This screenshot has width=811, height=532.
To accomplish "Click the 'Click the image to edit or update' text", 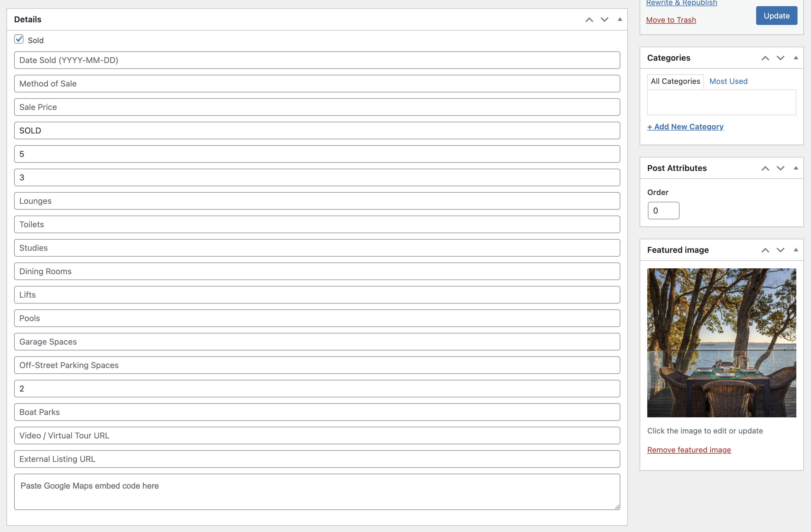I will (x=705, y=431).
